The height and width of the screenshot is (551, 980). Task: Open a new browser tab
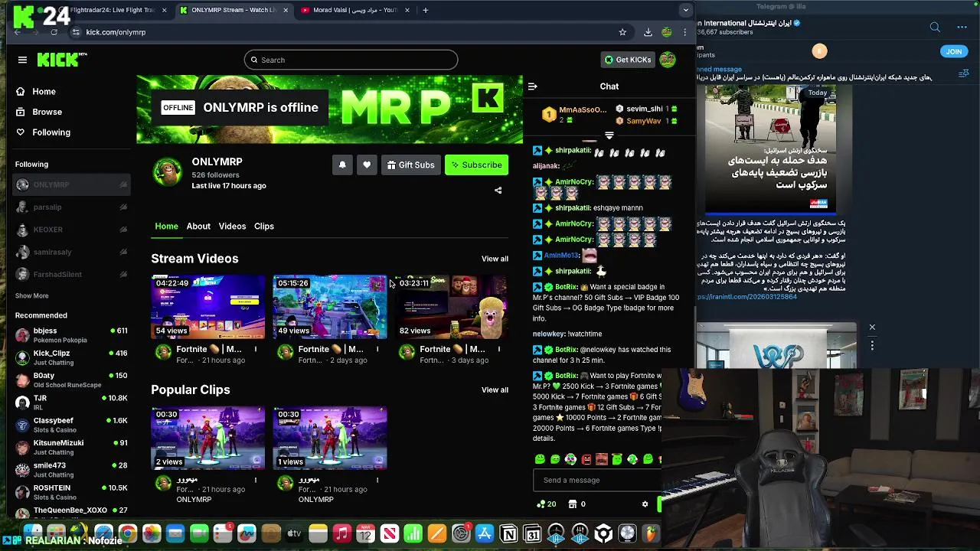[426, 10]
